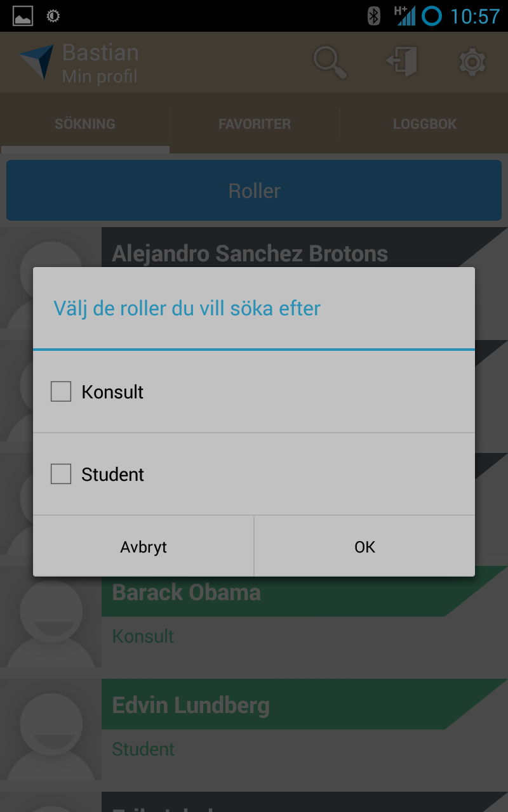Screen dimensions: 508x812
Task: Open the Roller filter selector
Action: [x=254, y=190]
